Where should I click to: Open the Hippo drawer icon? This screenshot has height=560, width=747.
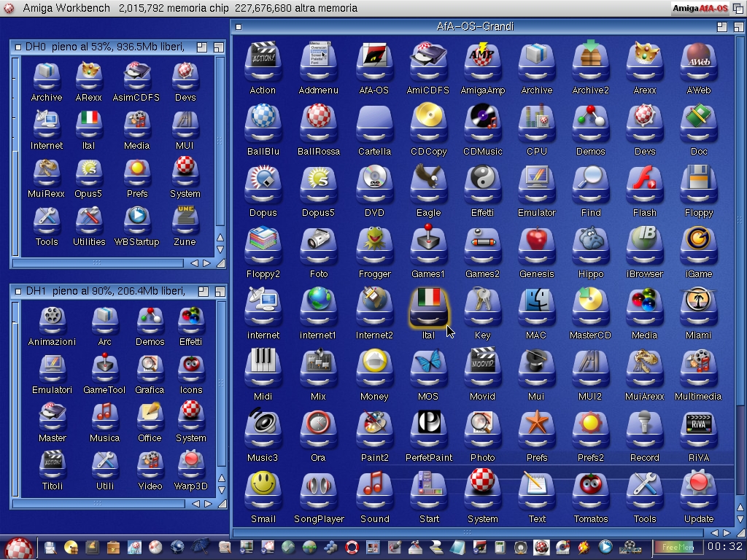(590, 246)
